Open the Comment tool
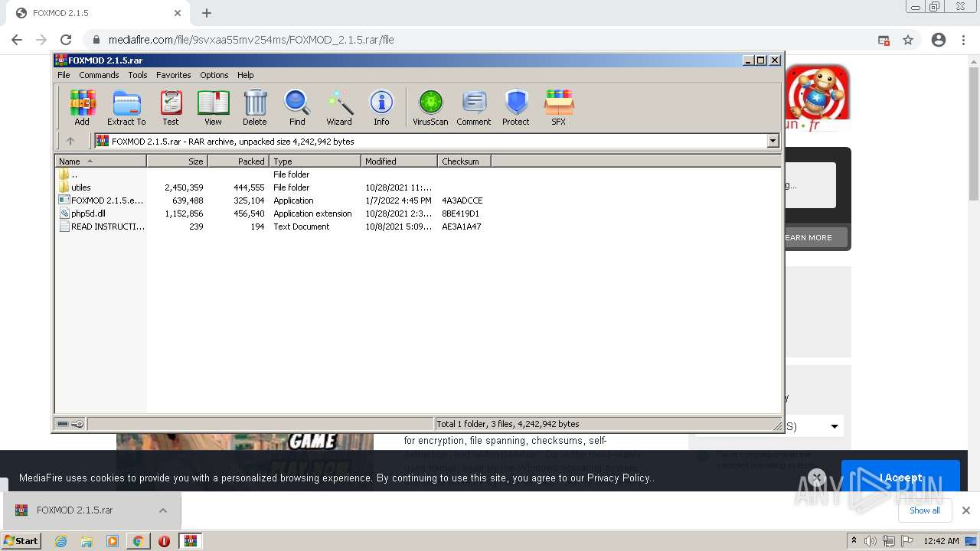This screenshot has height=551, width=980. [474, 107]
